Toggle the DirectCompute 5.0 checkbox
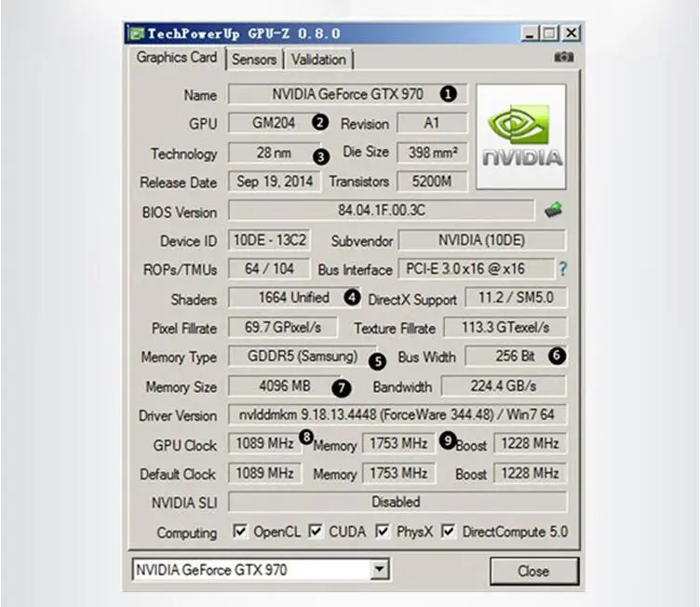 pyautogui.click(x=448, y=532)
